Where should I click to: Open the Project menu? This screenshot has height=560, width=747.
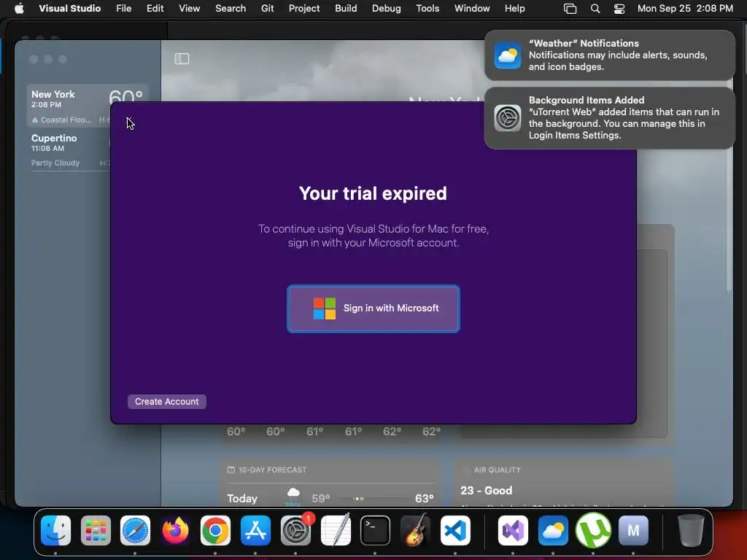click(304, 8)
